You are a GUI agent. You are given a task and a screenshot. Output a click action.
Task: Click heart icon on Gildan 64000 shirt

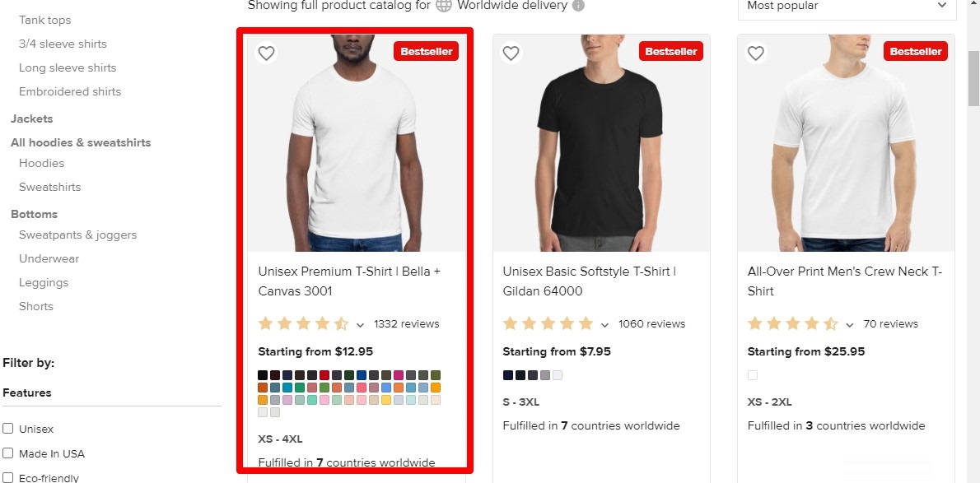coord(511,53)
